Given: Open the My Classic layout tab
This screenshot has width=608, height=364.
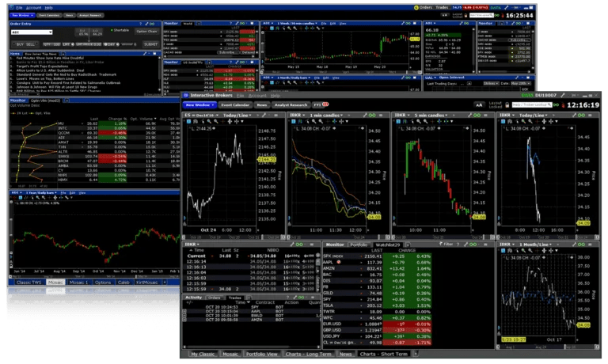Looking at the screenshot, I should pyautogui.click(x=203, y=354).
